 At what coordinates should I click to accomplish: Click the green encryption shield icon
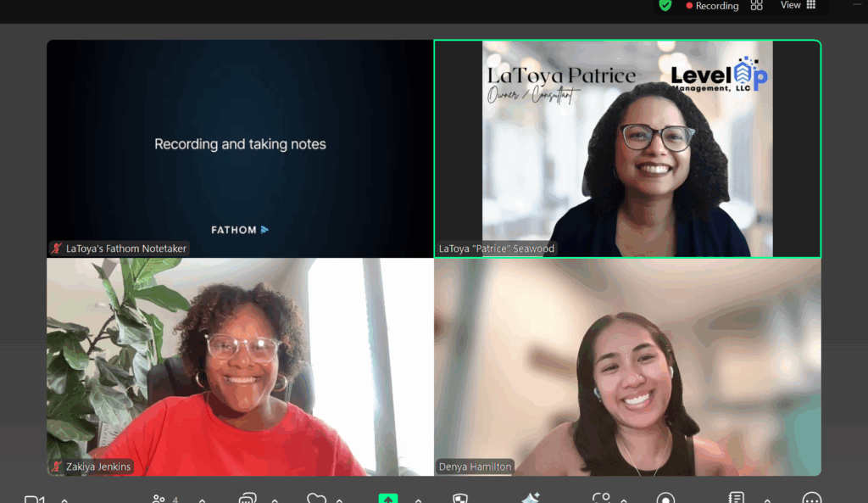tap(665, 5)
